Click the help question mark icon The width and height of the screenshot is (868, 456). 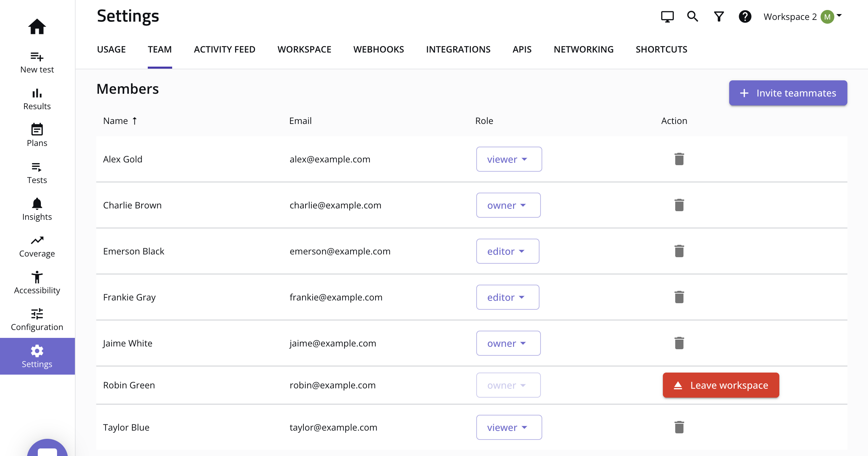745,16
